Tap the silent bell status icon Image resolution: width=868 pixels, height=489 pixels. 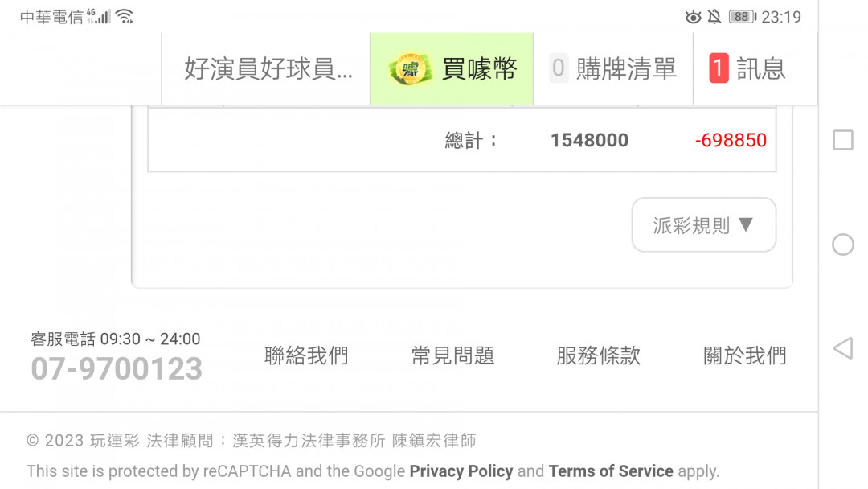(x=714, y=17)
